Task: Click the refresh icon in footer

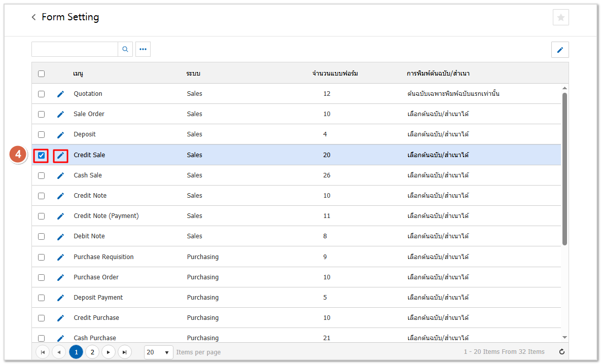Action: point(561,352)
